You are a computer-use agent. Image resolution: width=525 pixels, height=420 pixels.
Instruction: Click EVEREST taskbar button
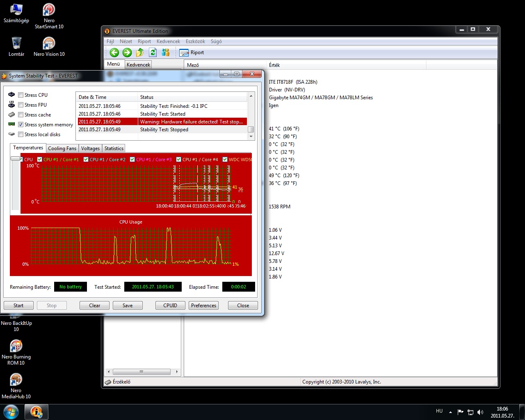37,412
